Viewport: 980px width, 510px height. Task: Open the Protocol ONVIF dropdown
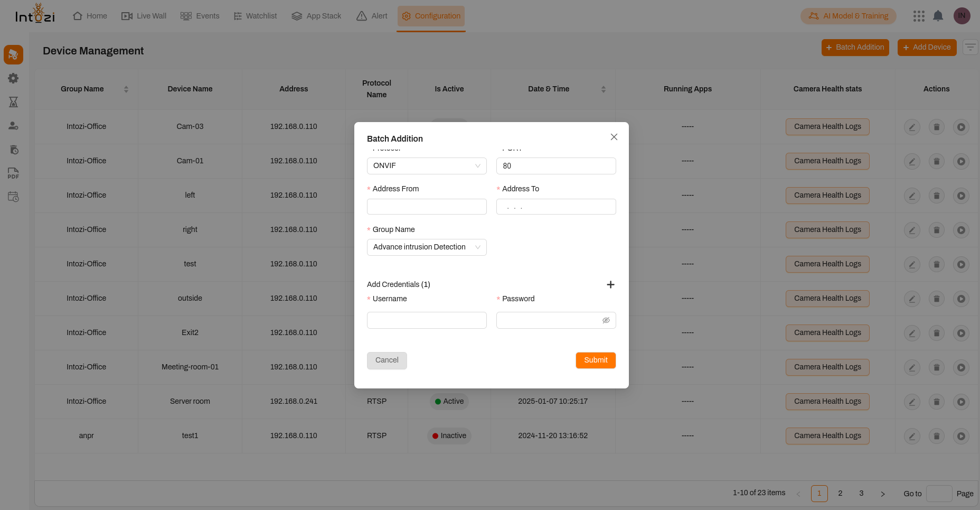(x=426, y=166)
